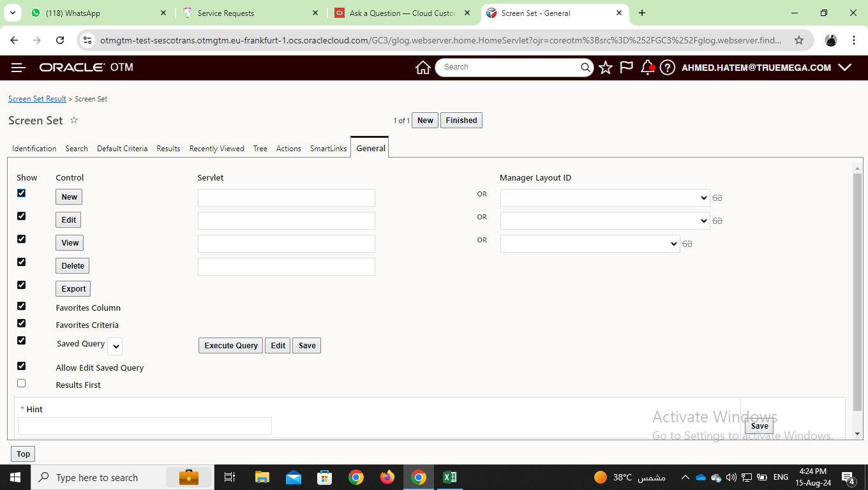Click the glasses view icon in the New row
This screenshot has width=868, height=490.
(x=717, y=198)
